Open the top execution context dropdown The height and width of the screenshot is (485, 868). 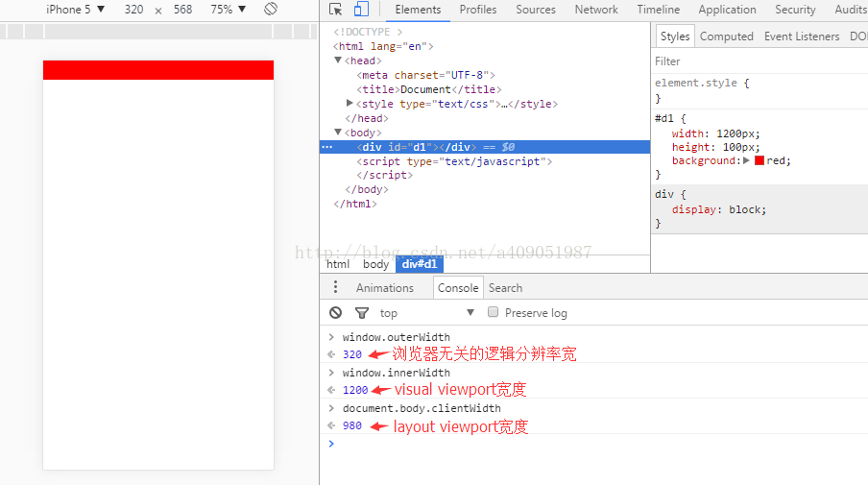pos(427,313)
